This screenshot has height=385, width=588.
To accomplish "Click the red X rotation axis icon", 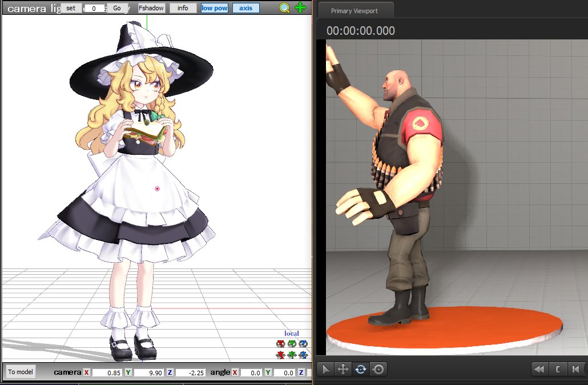I will click(x=280, y=344).
